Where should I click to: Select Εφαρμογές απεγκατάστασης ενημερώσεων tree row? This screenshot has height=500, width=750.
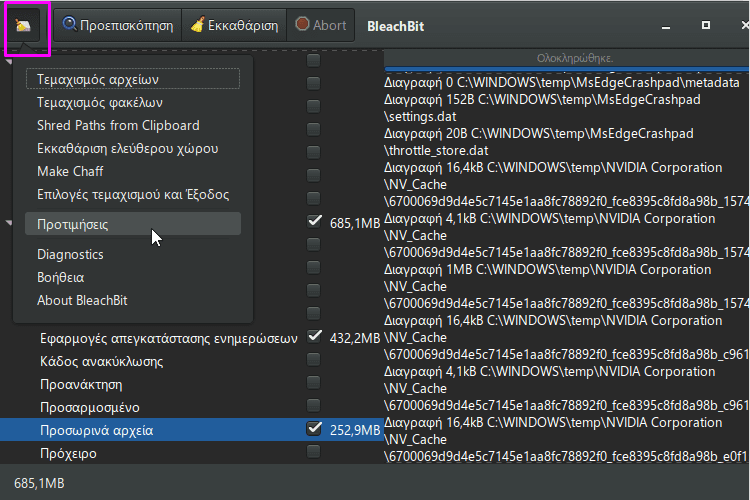pyautogui.click(x=191, y=338)
